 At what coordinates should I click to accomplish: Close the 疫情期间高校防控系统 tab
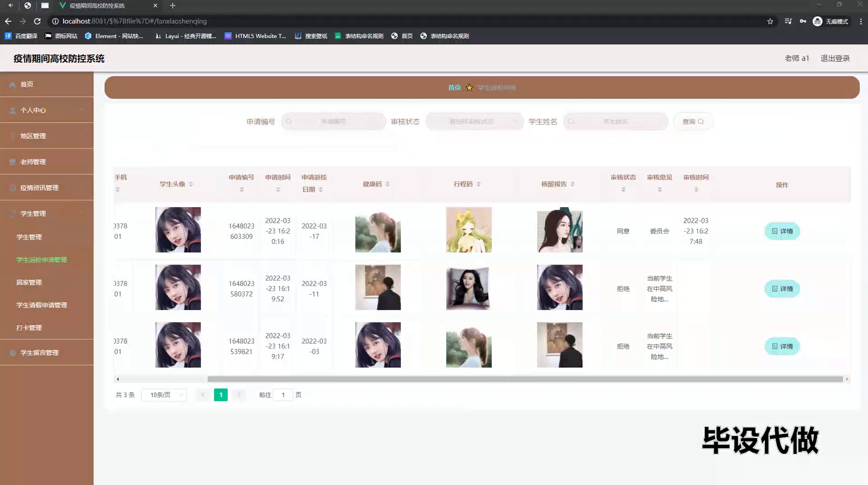click(156, 5)
